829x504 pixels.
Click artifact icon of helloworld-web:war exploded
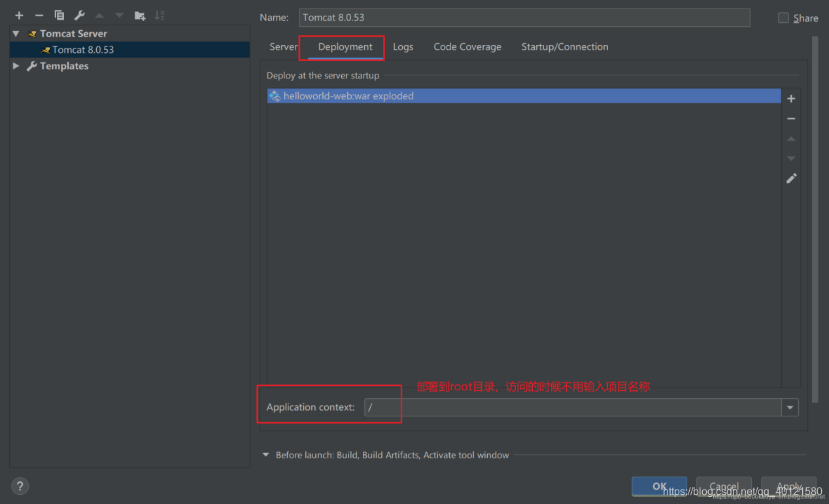coord(275,96)
